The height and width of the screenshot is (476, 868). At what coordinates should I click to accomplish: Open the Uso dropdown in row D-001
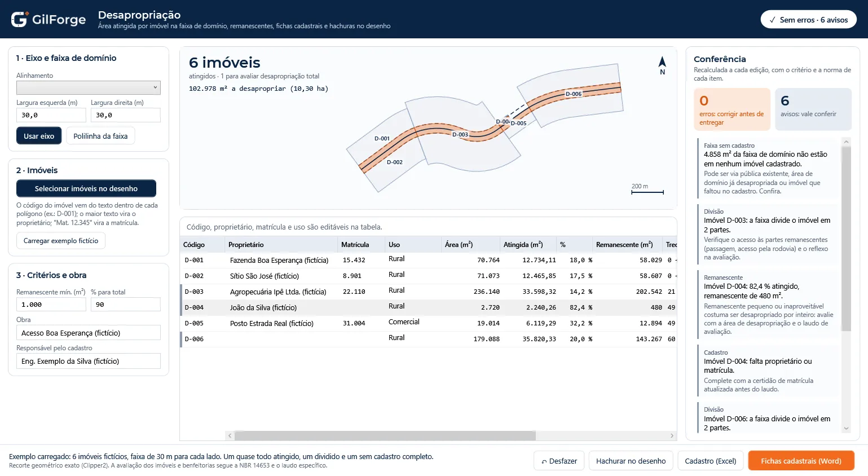click(412, 259)
